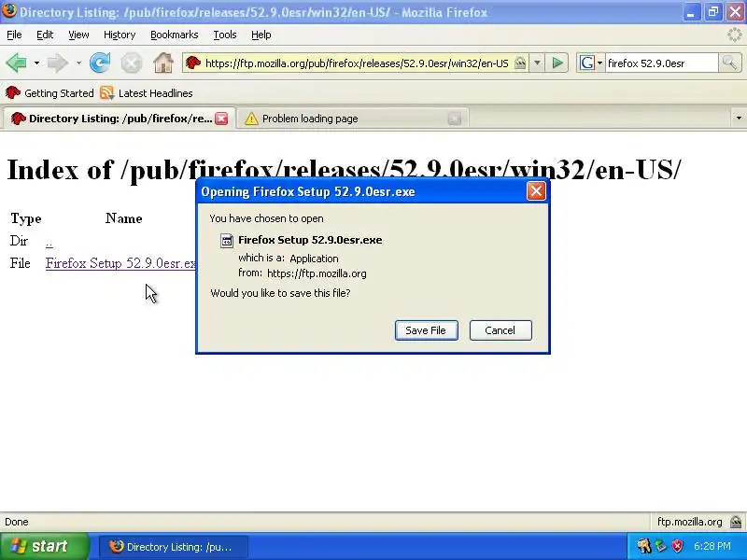Close the Directory Listing tab

(221, 119)
